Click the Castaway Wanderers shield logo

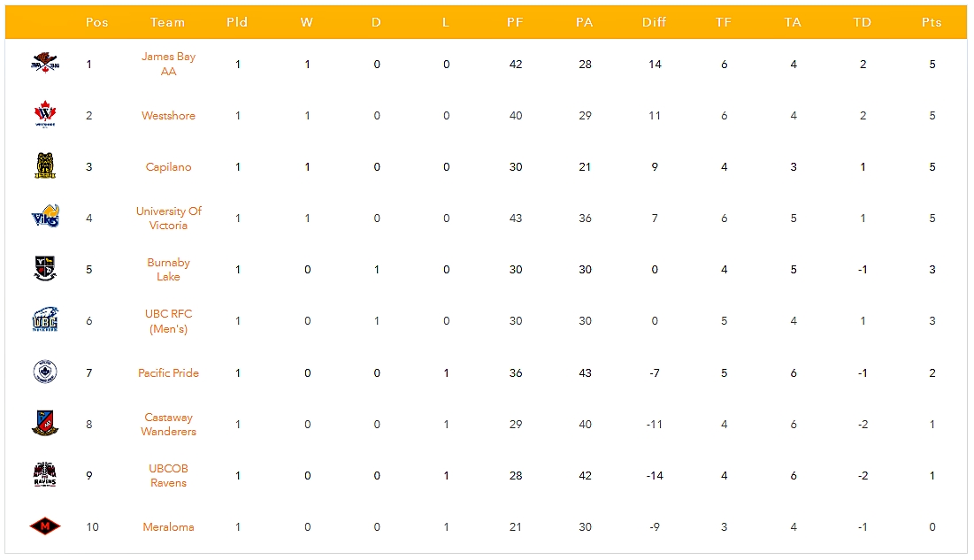44,424
